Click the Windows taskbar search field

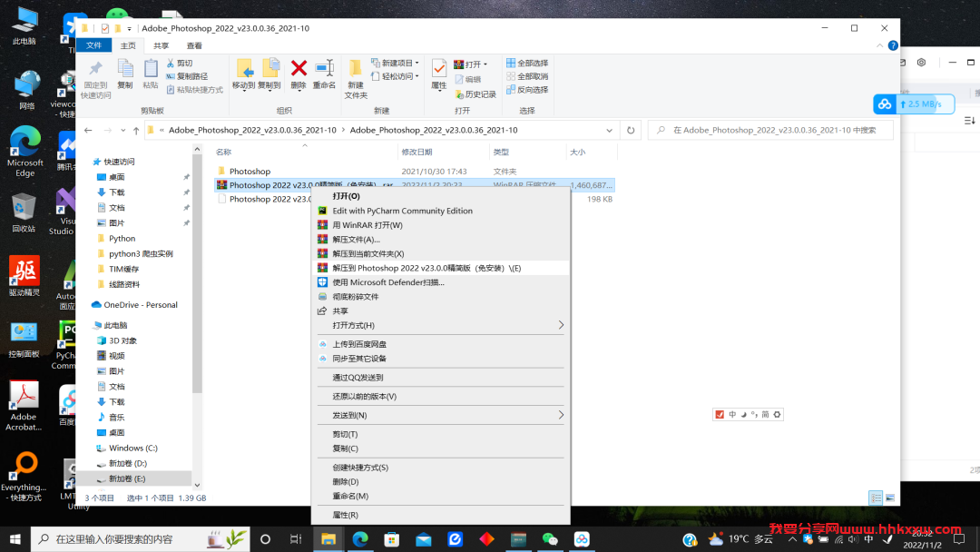pos(141,539)
